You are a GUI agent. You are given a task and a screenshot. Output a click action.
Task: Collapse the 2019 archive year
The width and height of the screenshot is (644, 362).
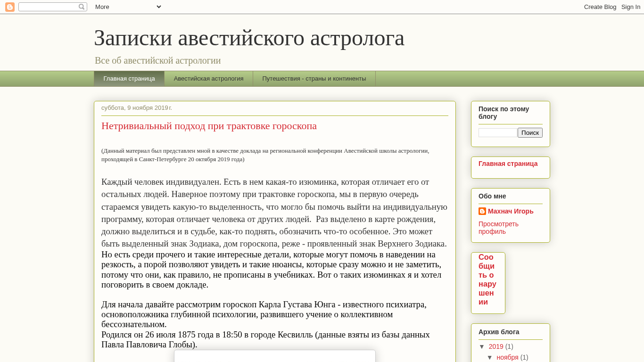pos(482,346)
